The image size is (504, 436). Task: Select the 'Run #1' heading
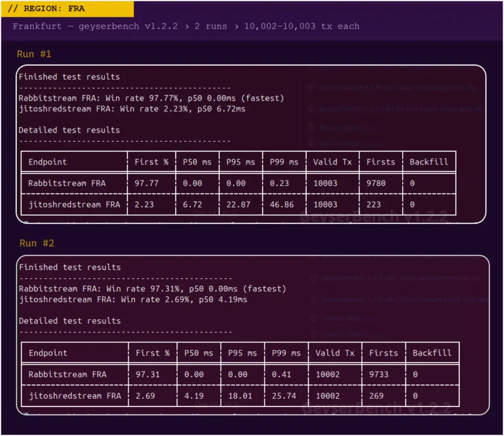tap(34, 54)
